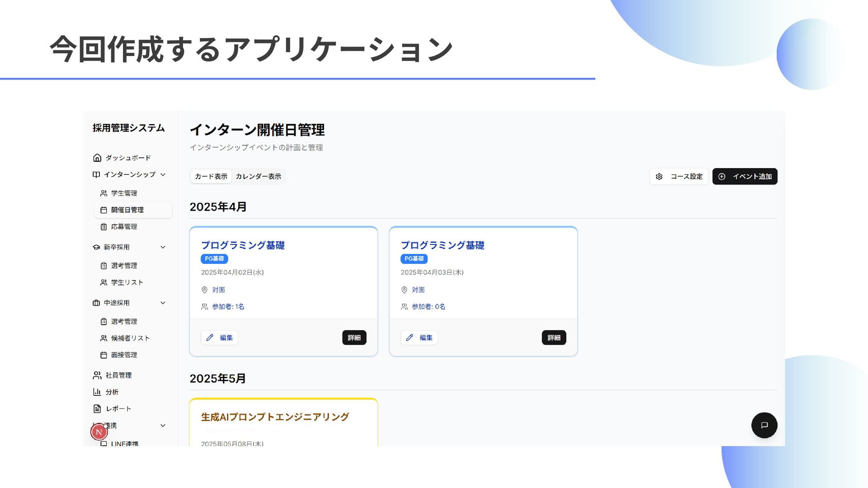Collapse the 中途採用 section chevron
This screenshot has width=868, height=488.
pyautogui.click(x=163, y=303)
